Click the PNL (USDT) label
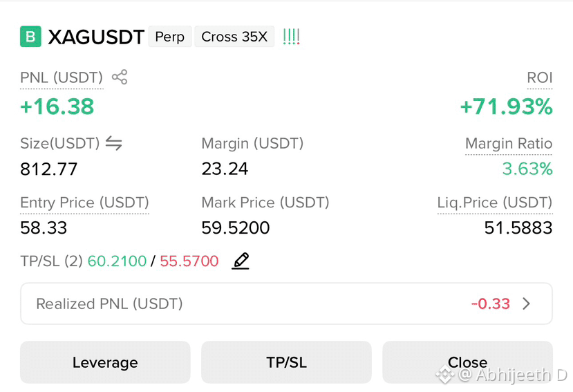The image size is (573, 392). 62,78
